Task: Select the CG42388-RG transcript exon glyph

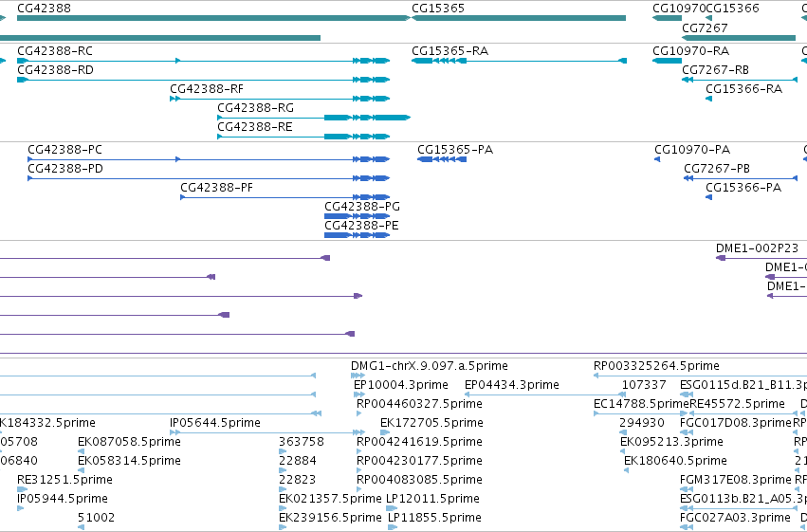Action: pyautogui.click(x=314, y=118)
